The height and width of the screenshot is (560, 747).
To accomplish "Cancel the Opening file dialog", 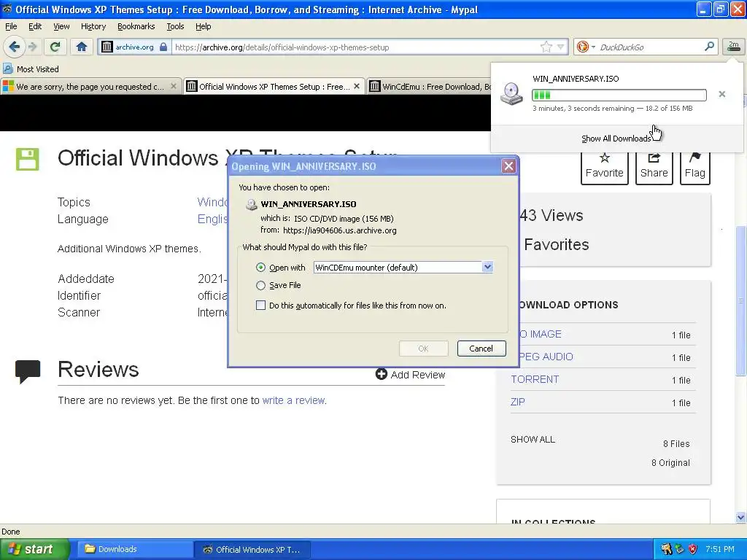I will coord(481,348).
